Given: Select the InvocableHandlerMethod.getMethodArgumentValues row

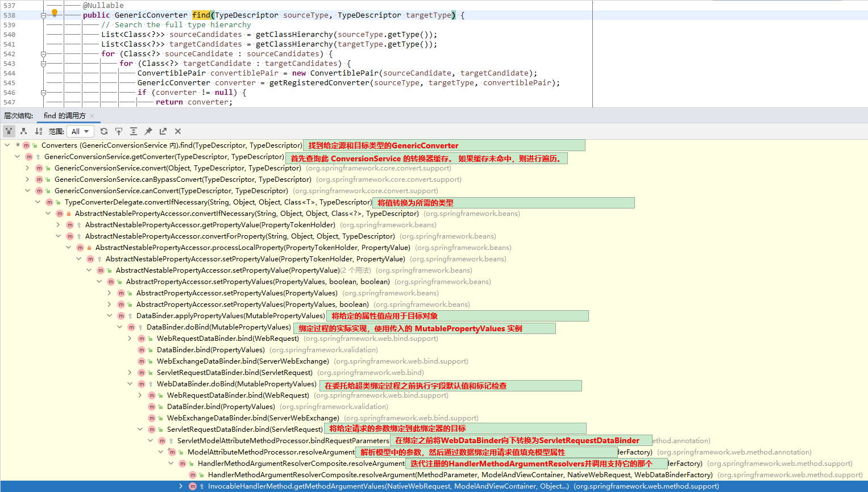Looking at the screenshot, I should [x=434, y=486].
